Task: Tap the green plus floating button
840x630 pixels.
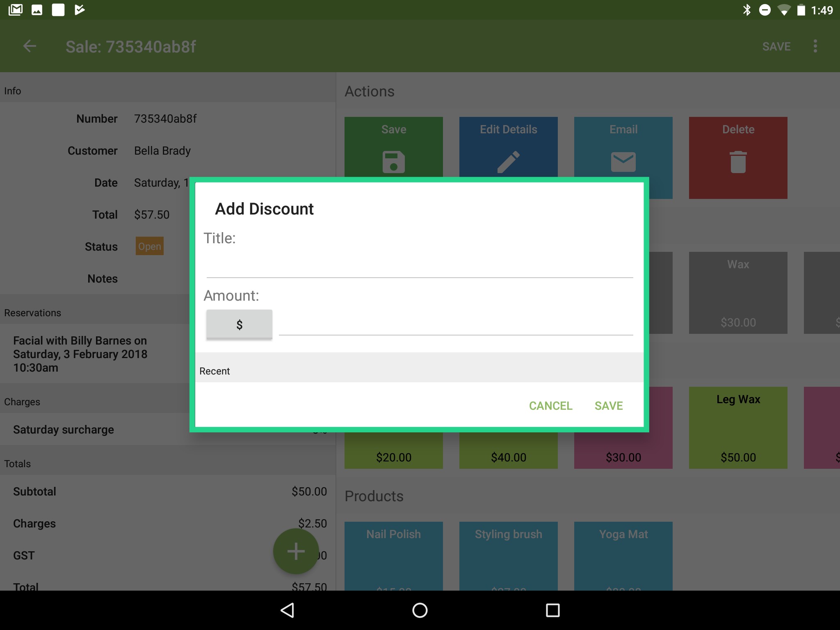Action: pyautogui.click(x=296, y=551)
